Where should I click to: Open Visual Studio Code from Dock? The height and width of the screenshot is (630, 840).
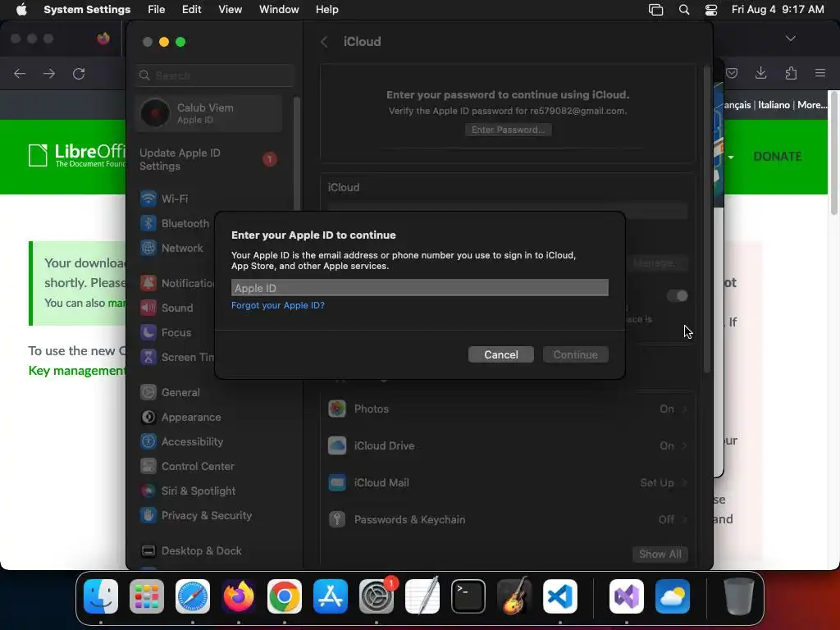coord(559,596)
